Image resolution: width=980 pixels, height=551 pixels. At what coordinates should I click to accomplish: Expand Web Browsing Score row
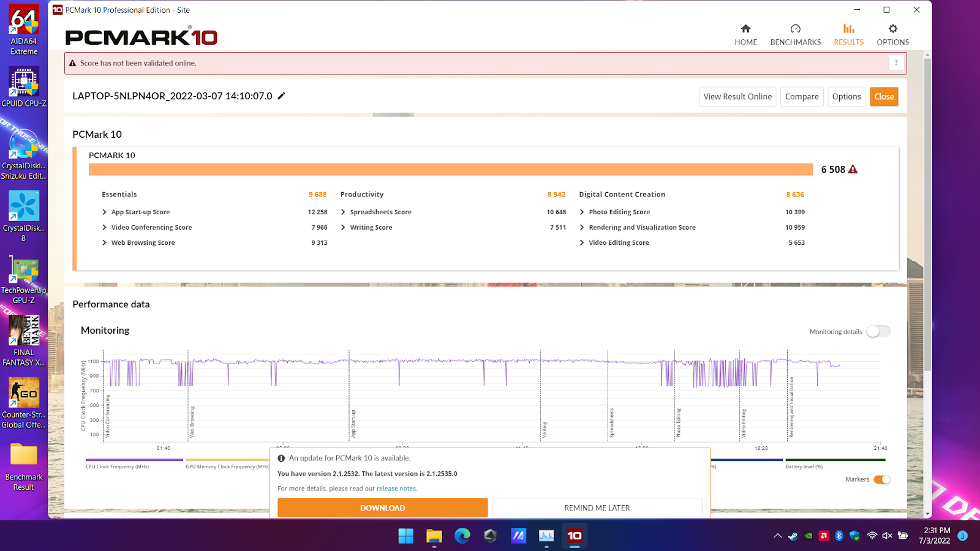[105, 242]
